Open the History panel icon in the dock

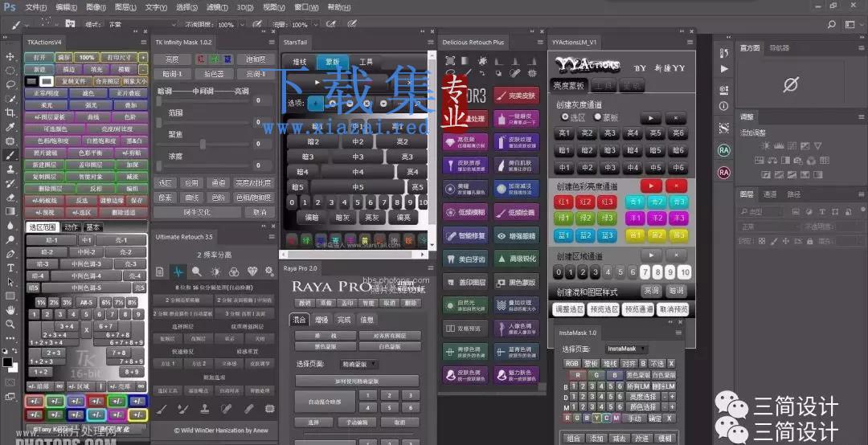coord(724,53)
